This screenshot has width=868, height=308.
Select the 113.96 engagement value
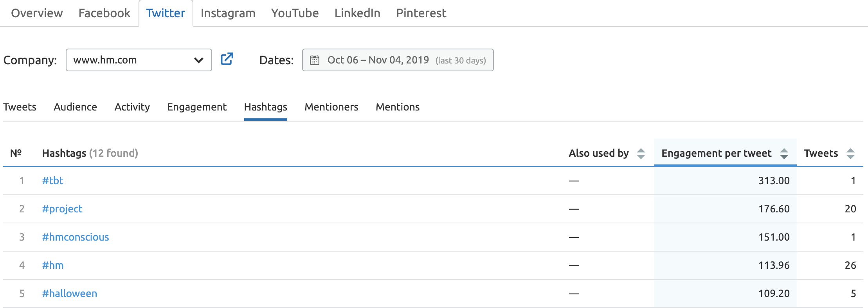[774, 265]
